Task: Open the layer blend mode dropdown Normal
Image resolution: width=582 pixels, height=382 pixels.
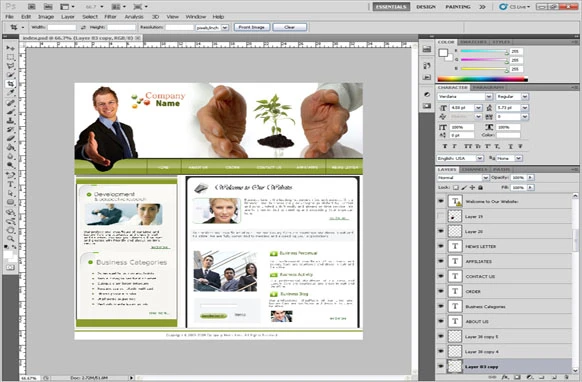Action: 485,178
